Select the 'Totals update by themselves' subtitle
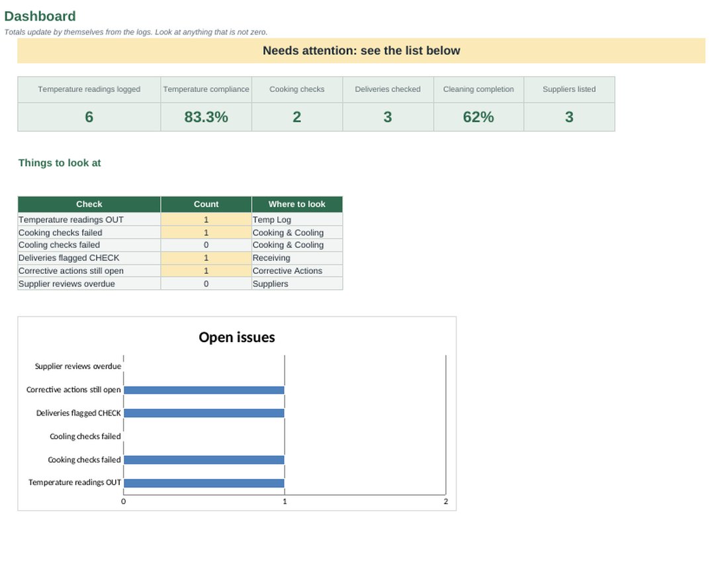The height and width of the screenshot is (563, 728). click(x=136, y=32)
